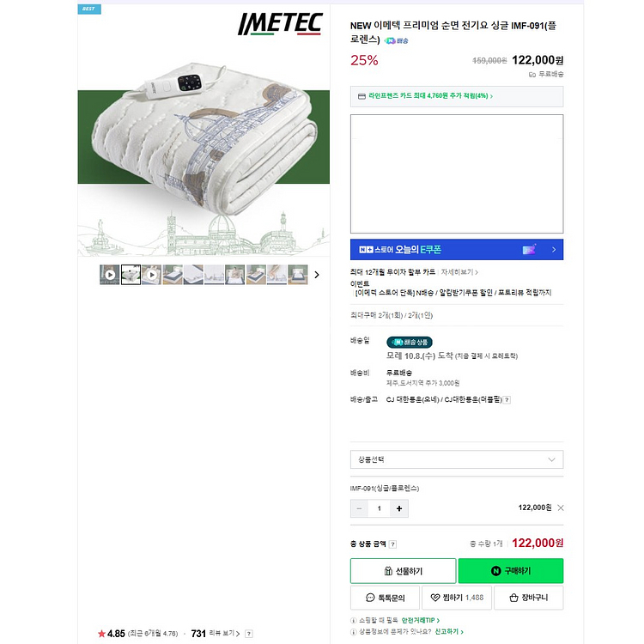Viewport: 644px width, 644px height.
Task: Click the 선물하기 gift button
Action: click(x=403, y=571)
